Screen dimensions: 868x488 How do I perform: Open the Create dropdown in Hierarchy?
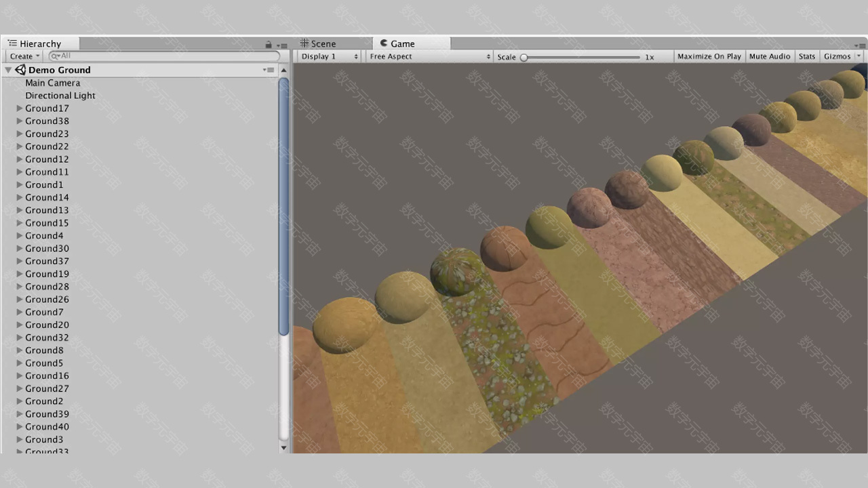pyautogui.click(x=24, y=56)
